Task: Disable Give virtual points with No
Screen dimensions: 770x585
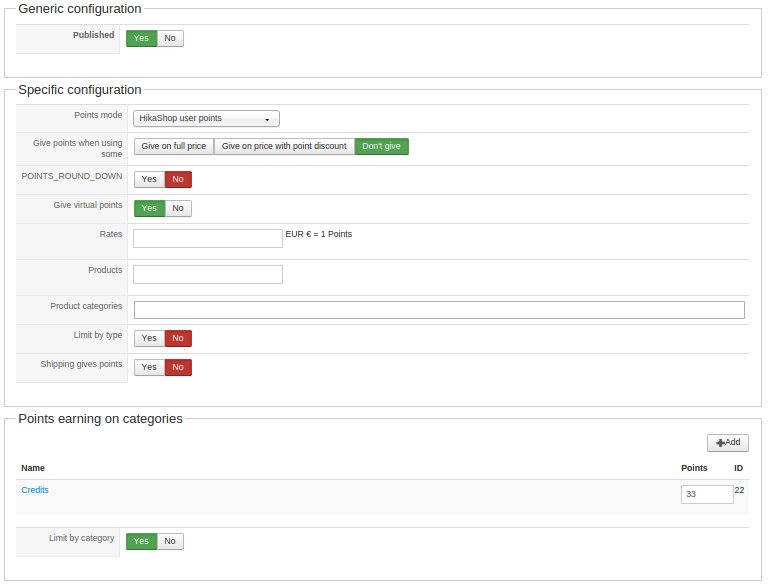Action: click(178, 208)
